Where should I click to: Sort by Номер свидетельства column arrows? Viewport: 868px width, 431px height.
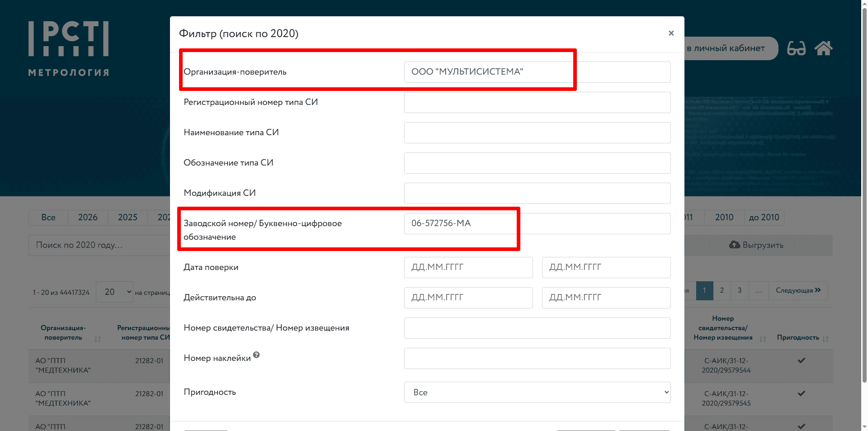tap(763, 339)
